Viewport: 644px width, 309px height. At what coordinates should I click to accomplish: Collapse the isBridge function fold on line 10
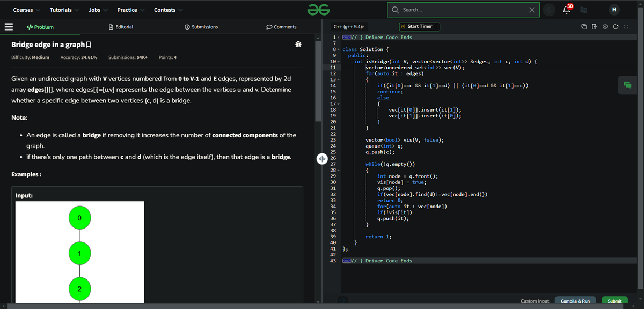[x=338, y=61]
